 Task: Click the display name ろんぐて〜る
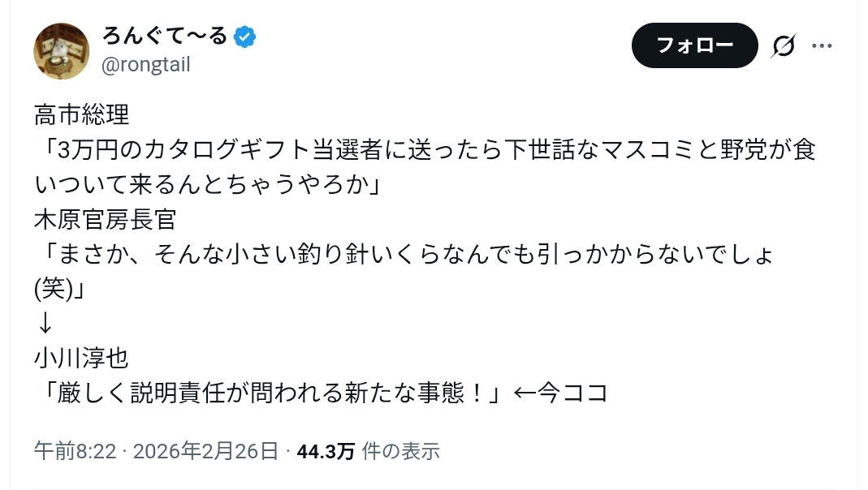click(x=164, y=37)
